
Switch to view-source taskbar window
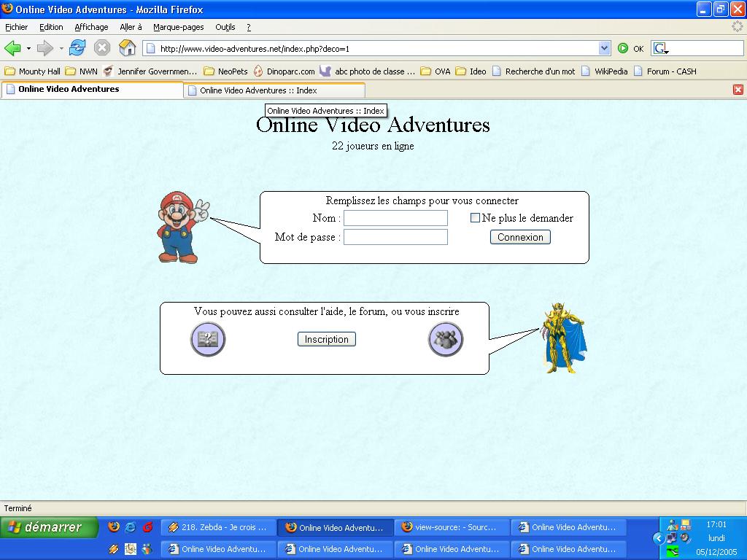tap(452, 527)
